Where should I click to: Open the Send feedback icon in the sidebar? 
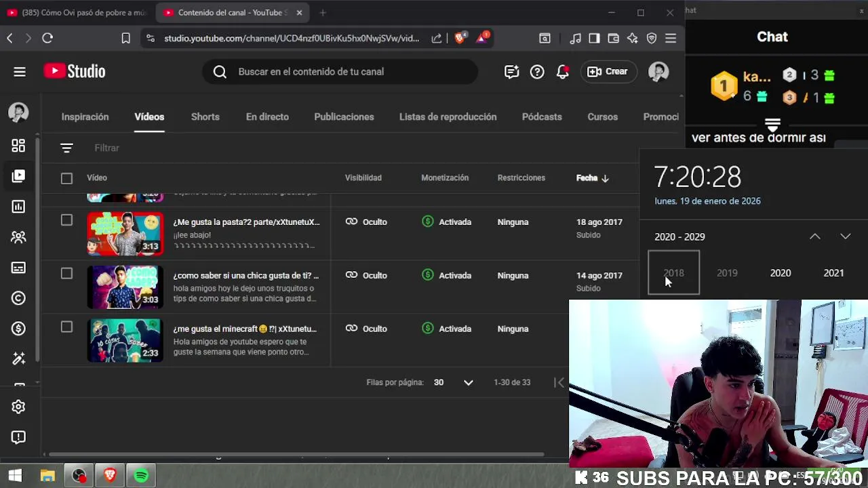click(x=18, y=437)
